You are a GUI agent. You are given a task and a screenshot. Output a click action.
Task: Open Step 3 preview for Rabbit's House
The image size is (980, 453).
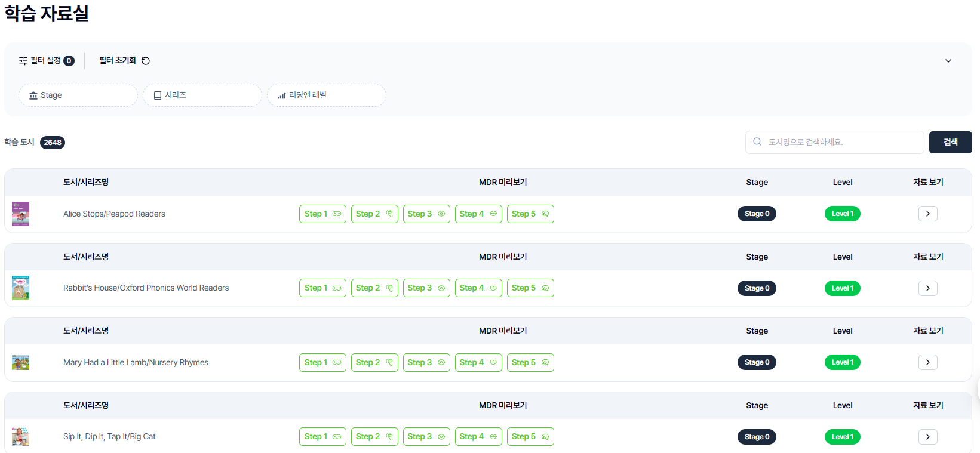point(426,288)
